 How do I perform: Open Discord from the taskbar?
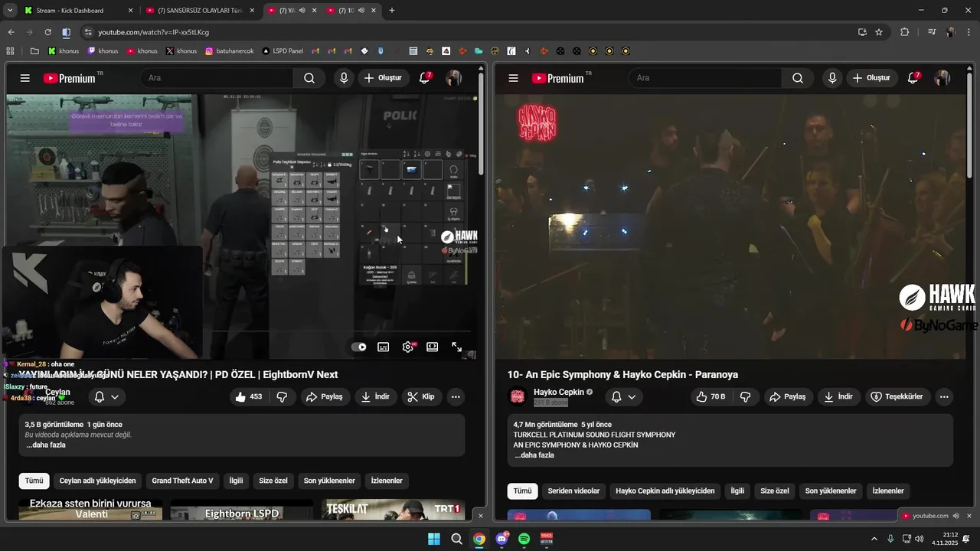(x=502, y=539)
